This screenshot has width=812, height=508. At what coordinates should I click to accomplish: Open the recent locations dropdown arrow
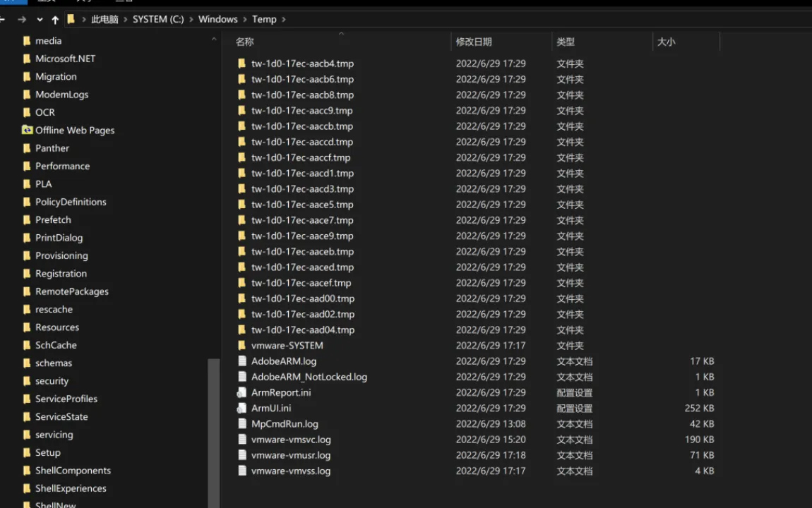[x=40, y=20]
